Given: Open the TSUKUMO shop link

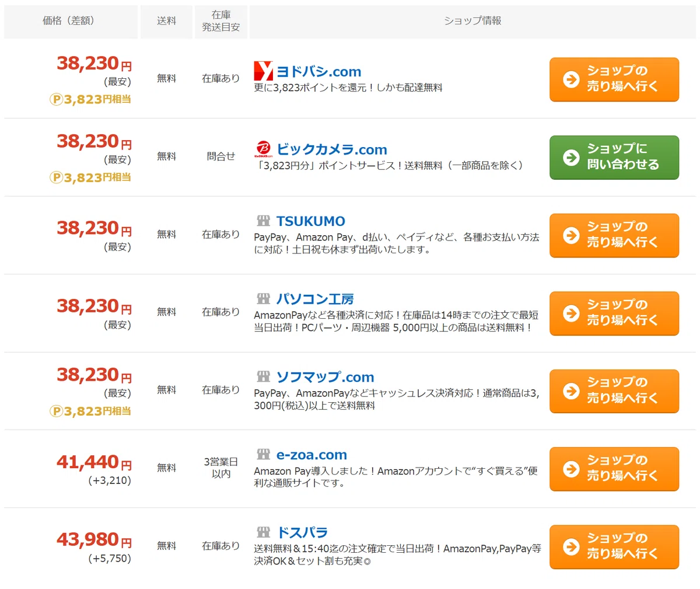Looking at the screenshot, I should [310, 221].
